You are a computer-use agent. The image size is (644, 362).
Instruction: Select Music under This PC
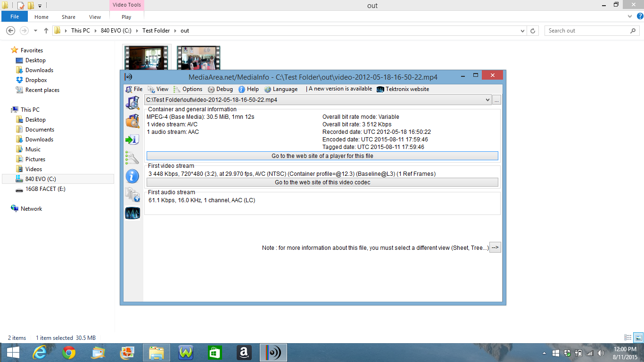33,149
